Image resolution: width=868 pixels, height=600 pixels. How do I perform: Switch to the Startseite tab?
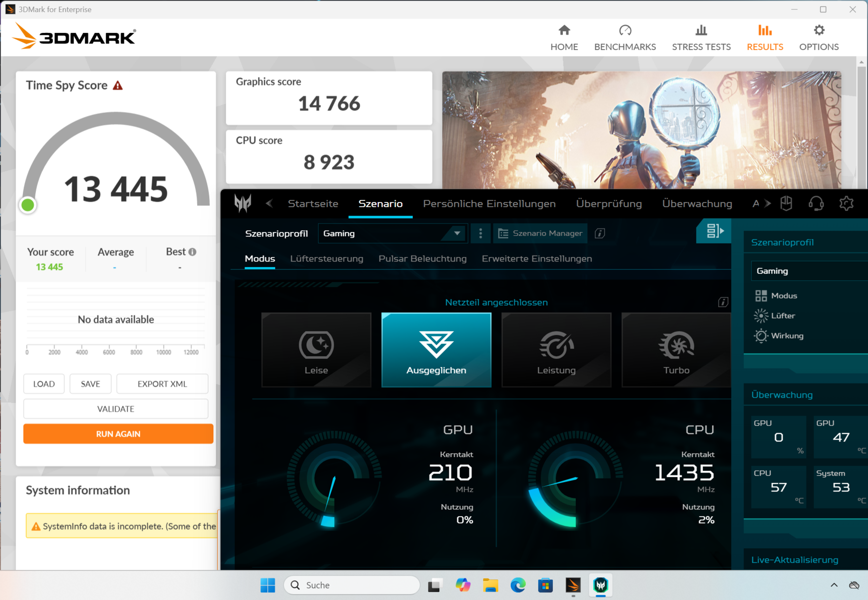coord(313,203)
